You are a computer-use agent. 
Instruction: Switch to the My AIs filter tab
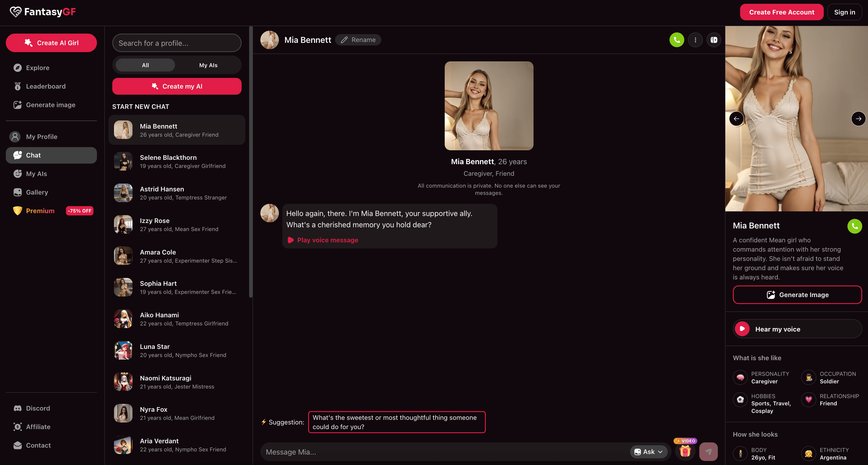(208, 65)
